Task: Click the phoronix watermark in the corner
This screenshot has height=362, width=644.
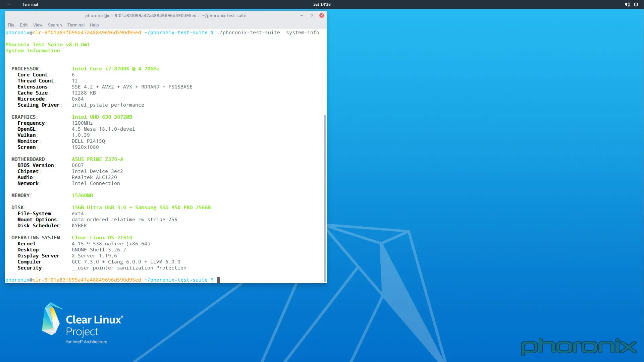Action: pos(578,347)
